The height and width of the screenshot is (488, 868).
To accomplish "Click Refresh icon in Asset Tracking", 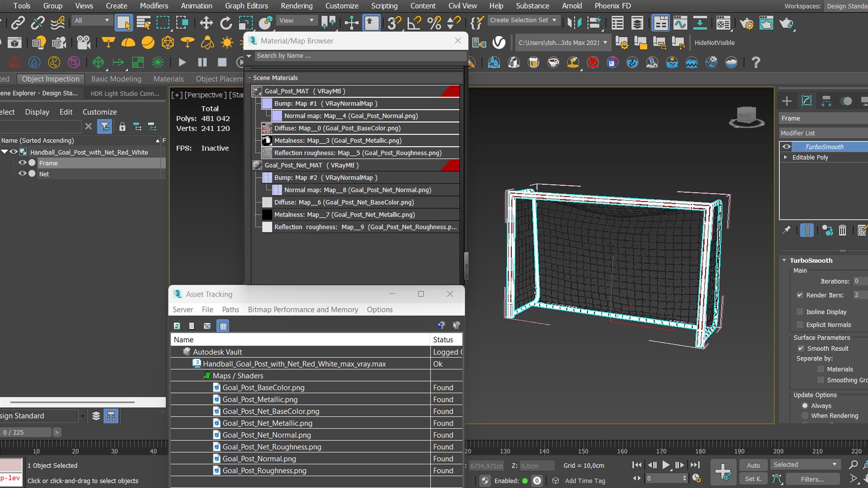I will [177, 326].
